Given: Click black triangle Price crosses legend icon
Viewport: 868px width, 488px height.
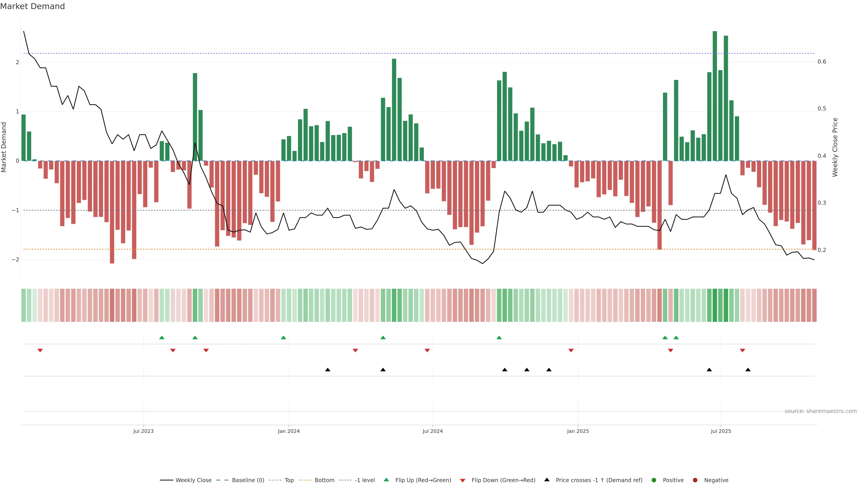Looking at the screenshot, I should click(547, 480).
